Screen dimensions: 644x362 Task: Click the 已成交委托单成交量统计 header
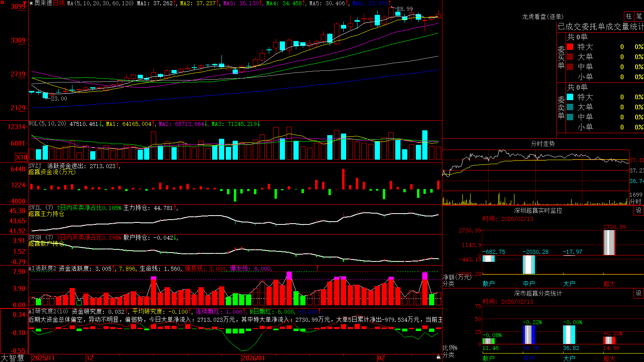tap(601, 27)
